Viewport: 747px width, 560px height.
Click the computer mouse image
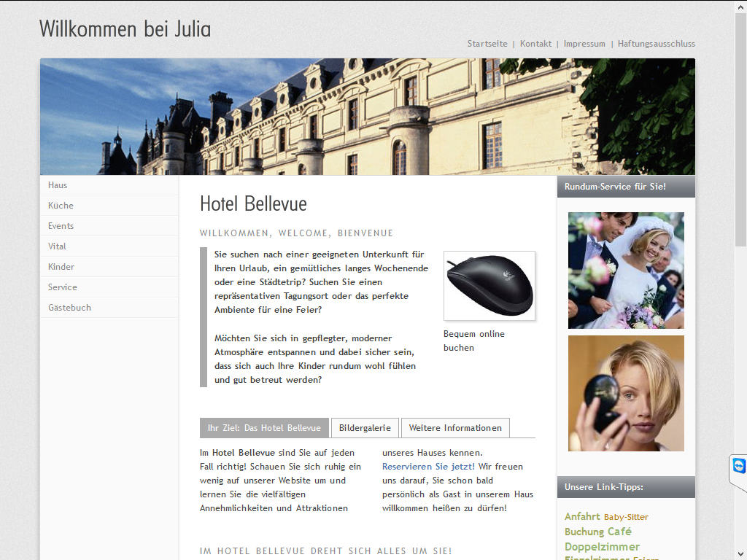(x=489, y=286)
